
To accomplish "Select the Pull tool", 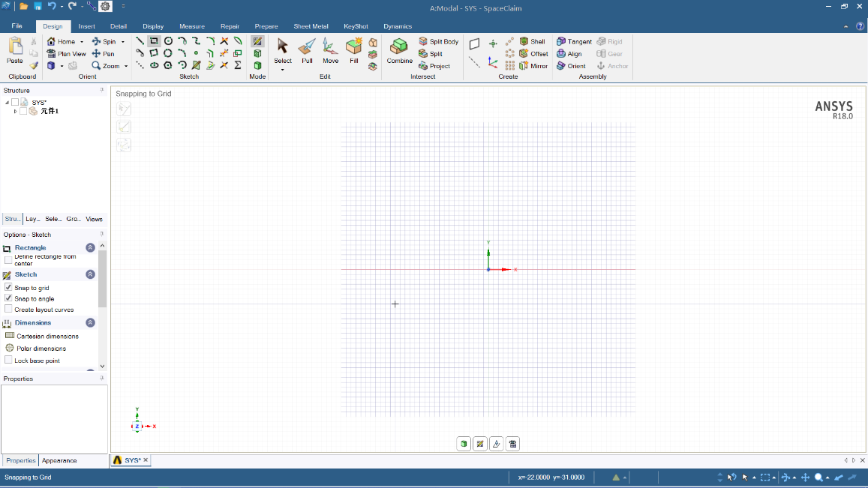I will [307, 51].
